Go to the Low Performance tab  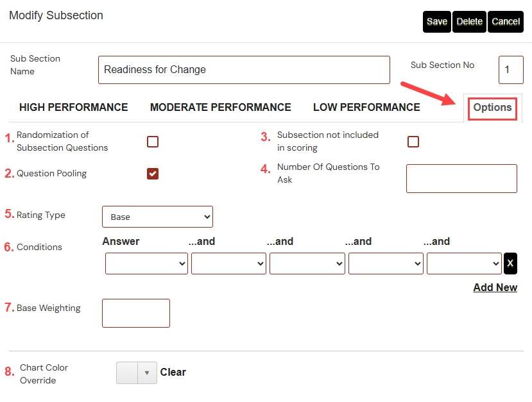coord(366,107)
